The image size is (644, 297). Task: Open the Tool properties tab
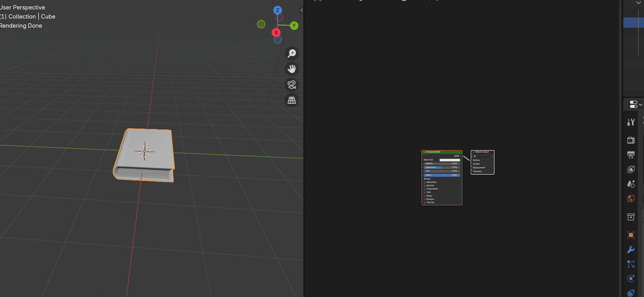pos(631,122)
